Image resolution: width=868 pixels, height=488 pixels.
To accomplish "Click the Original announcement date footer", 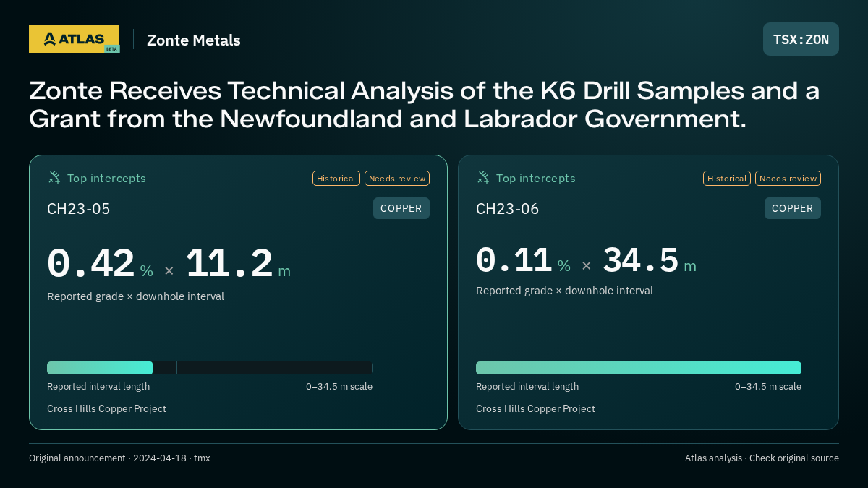I will 119,458.
